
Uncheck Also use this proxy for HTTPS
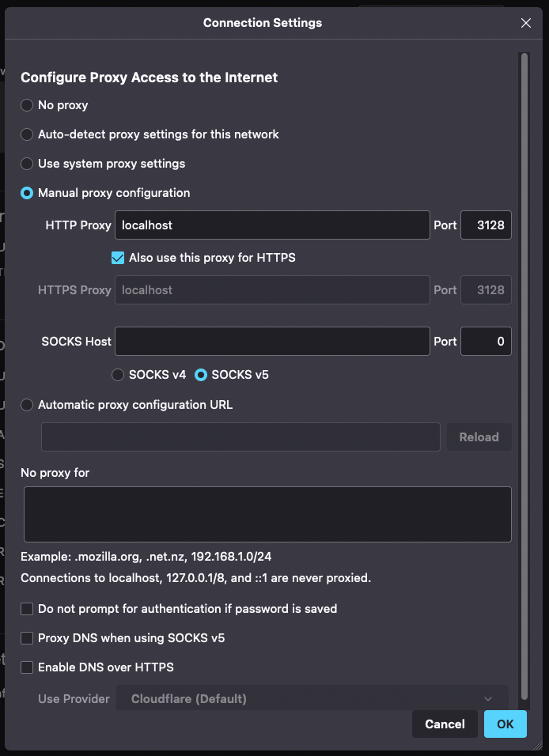coord(118,258)
